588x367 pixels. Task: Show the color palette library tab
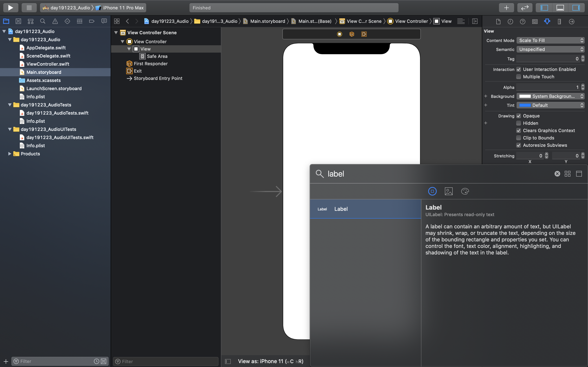pos(465,191)
